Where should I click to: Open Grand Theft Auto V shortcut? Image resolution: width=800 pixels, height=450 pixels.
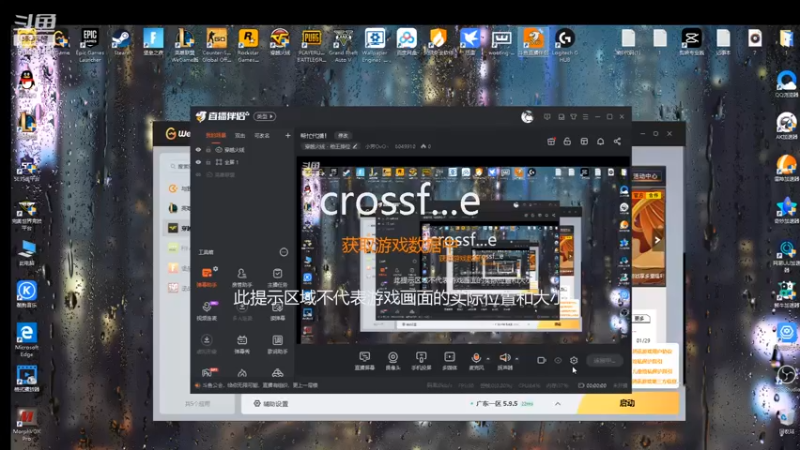(343, 45)
